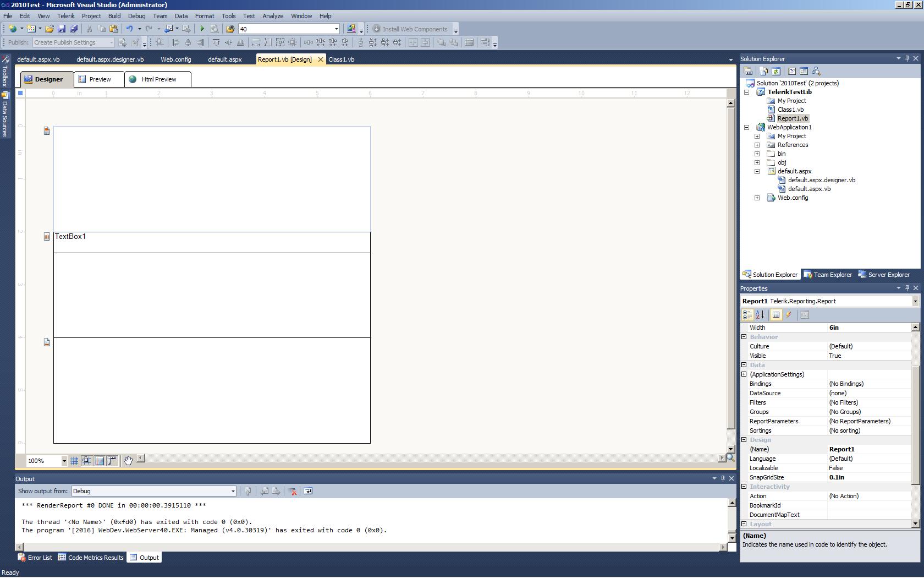Toggle snap to grid in designer
The image size is (924, 578).
[87, 461]
